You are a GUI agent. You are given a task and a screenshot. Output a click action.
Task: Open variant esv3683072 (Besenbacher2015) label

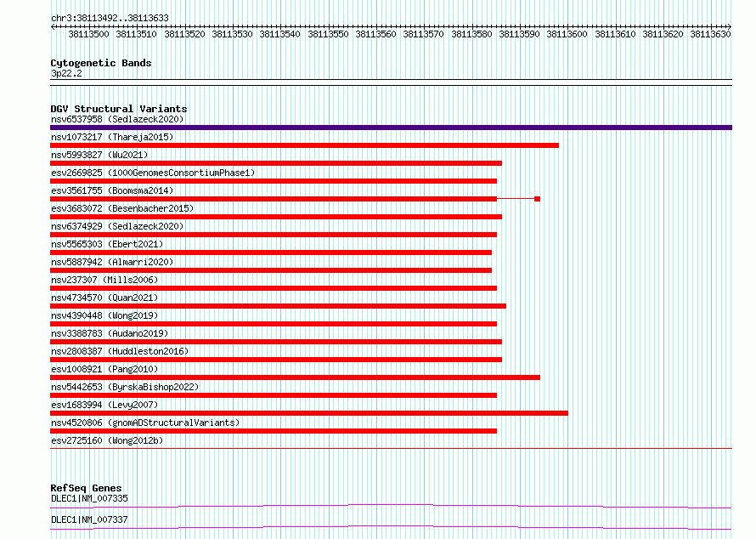[122, 208]
